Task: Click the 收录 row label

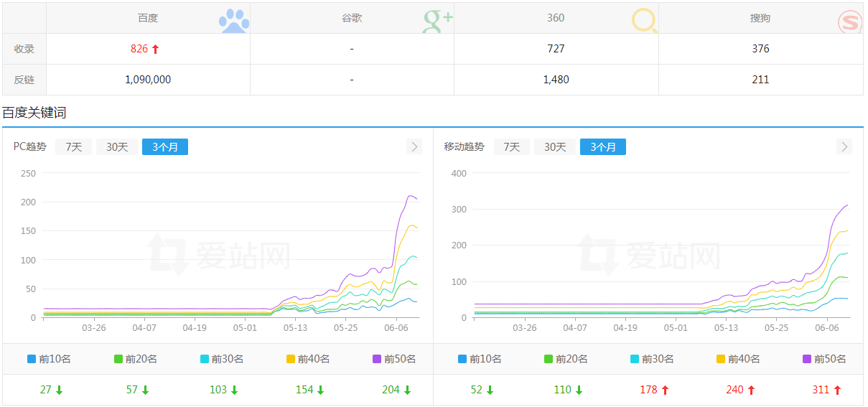Action: click(24, 49)
